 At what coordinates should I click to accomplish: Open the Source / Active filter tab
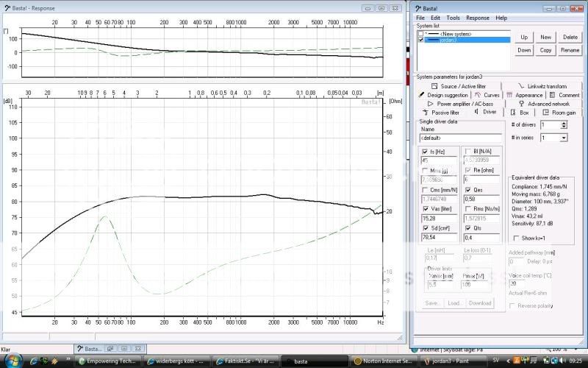coord(459,86)
